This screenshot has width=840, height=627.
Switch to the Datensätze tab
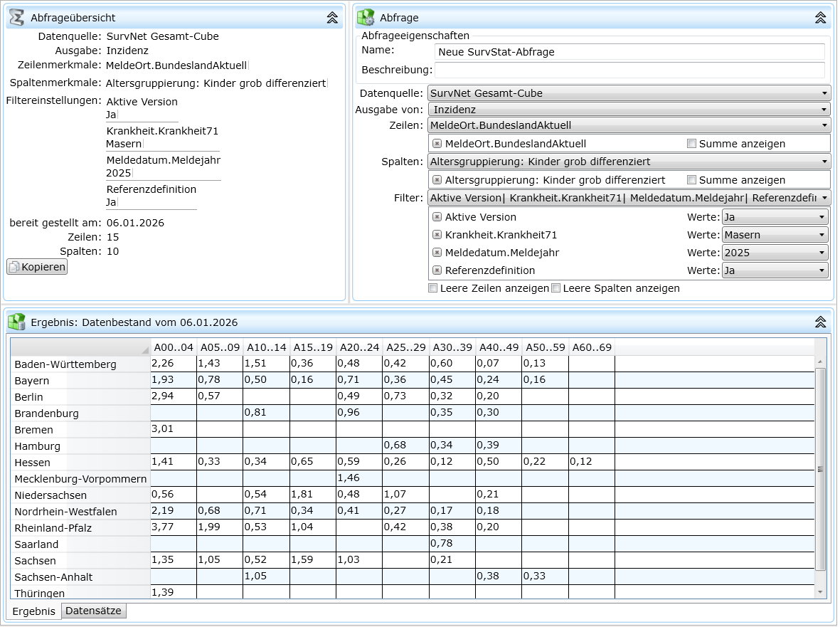94,611
